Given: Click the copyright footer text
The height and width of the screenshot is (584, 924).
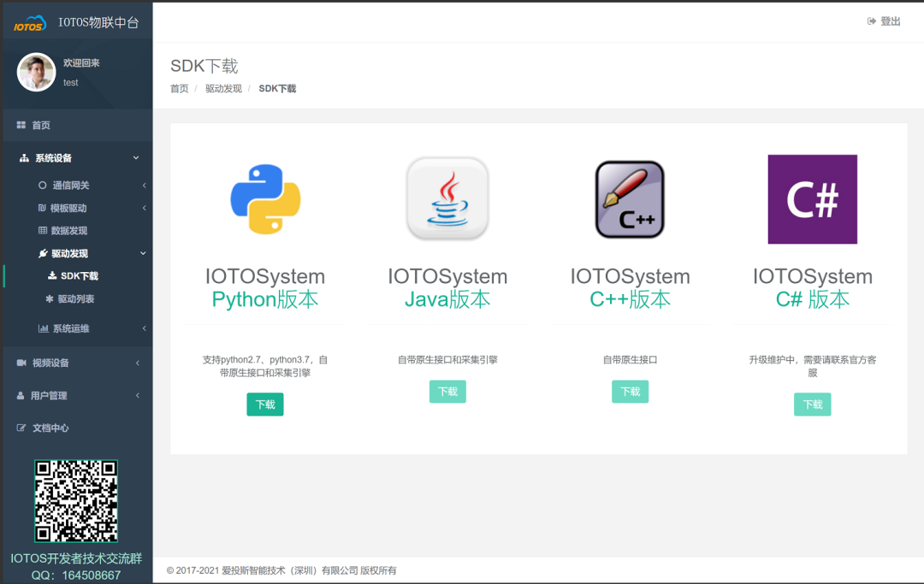Looking at the screenshot, I should click(x=281, y=570).
